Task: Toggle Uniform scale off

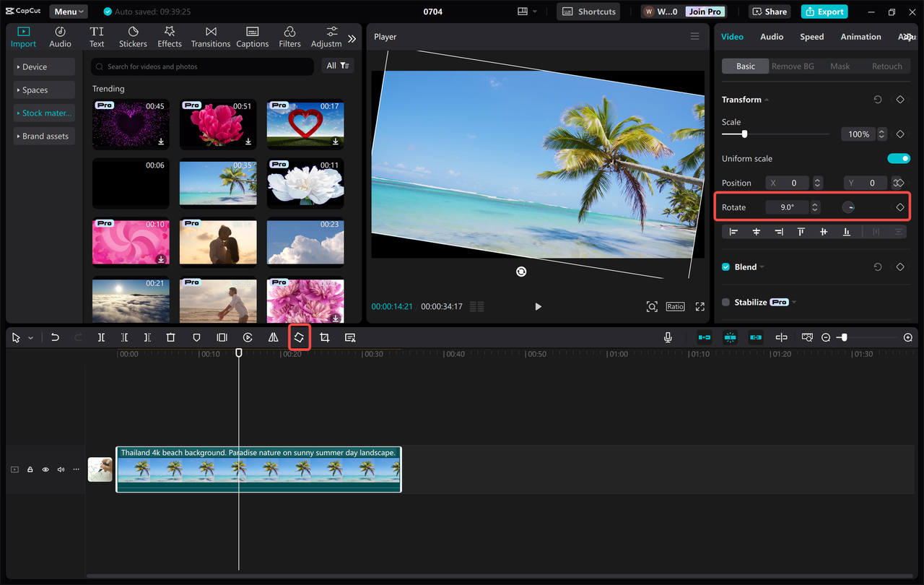Action: click(899, 158)
